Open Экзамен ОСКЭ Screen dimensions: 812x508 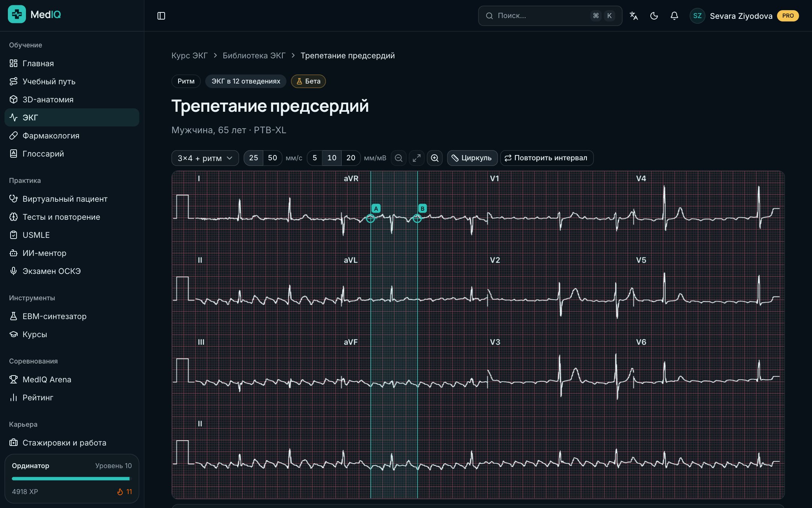(x=72, y=271)
